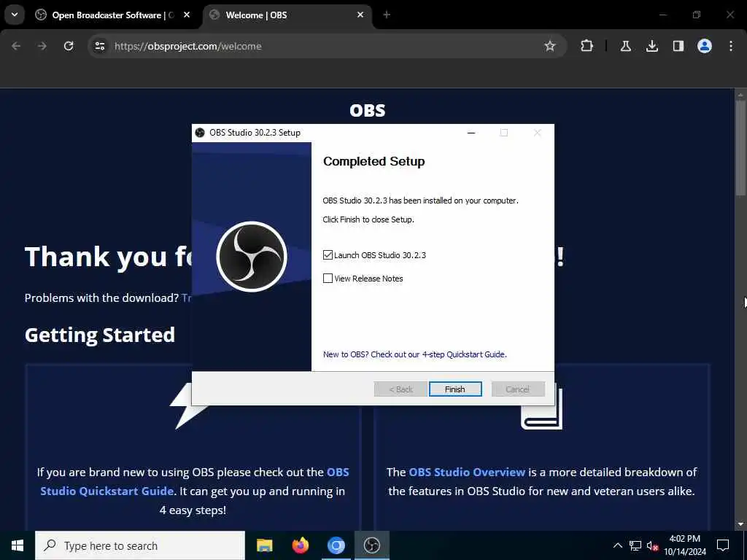Uncheck Launch OBS Studio 30.2.3 checkbox
Image resolution: width=747 pixels, height=560 pixels.
tap(328, 255)
